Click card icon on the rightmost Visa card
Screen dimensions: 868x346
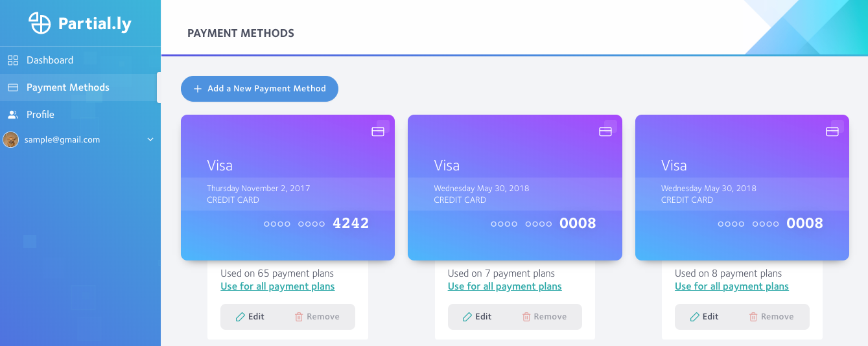[832, 132]
